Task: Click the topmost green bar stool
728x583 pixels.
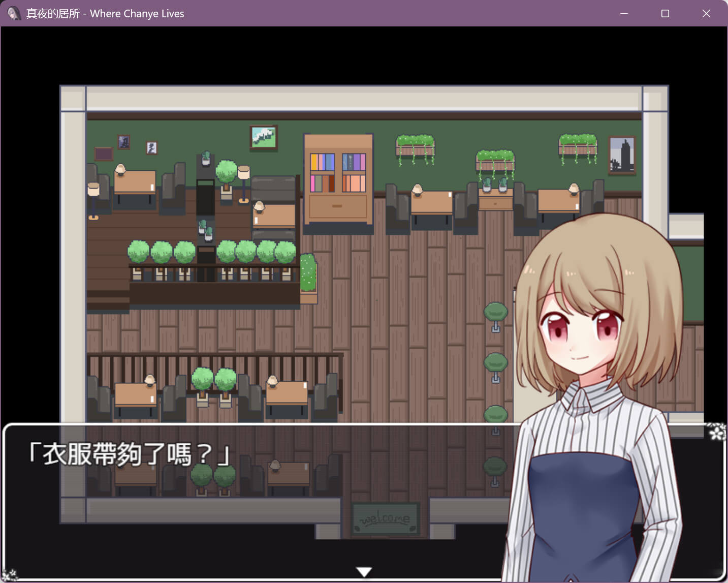Action: pos(496,316)
